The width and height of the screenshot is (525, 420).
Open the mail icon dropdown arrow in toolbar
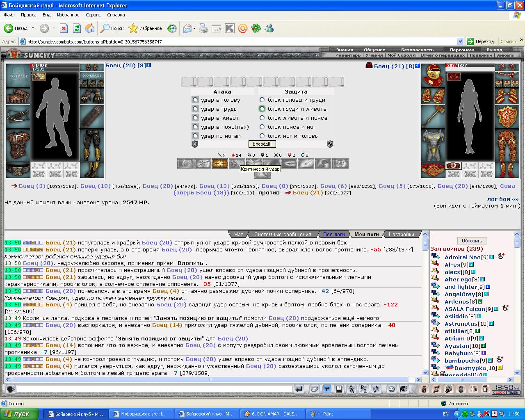[x=194, y=28]
